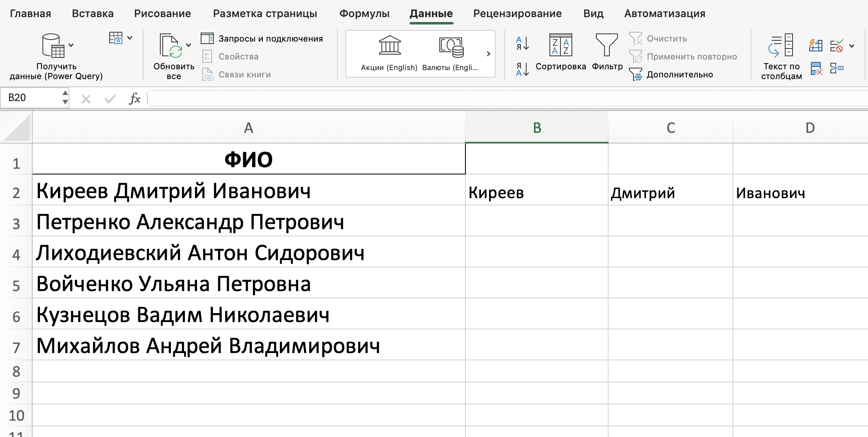Select the Flash Fill tool
This screenshot has height=437, width=868.
click(815, 46)
